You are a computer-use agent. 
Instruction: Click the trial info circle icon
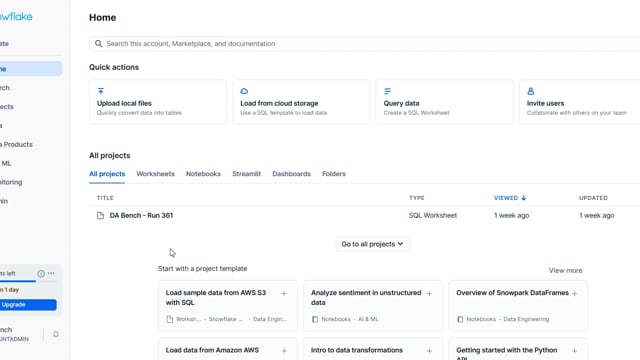click(x=41, y=273)
